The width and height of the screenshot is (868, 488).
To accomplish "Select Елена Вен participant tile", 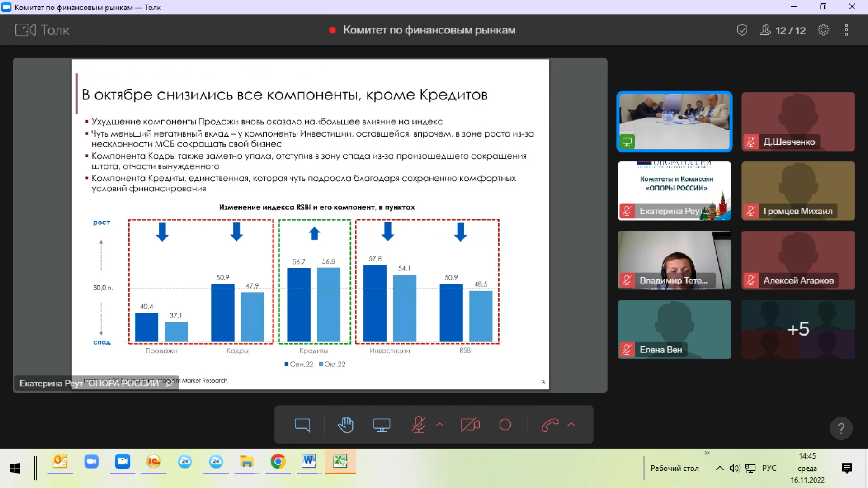I will 674,329.
